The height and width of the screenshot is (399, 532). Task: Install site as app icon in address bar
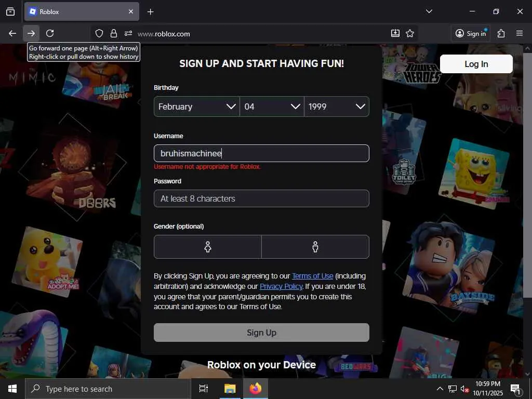(395, 33)
